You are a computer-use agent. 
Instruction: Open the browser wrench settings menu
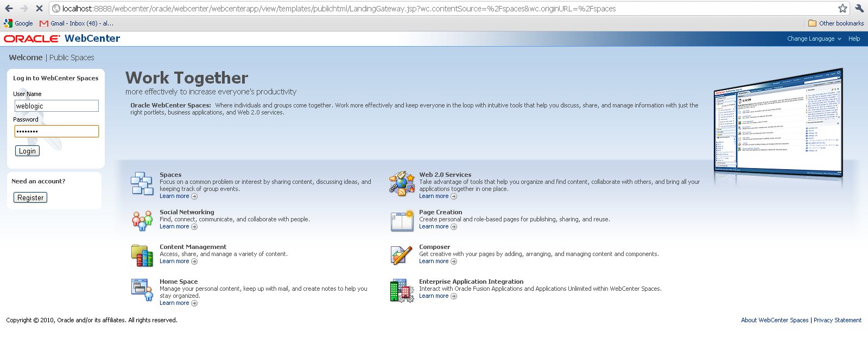click(859, 8)
